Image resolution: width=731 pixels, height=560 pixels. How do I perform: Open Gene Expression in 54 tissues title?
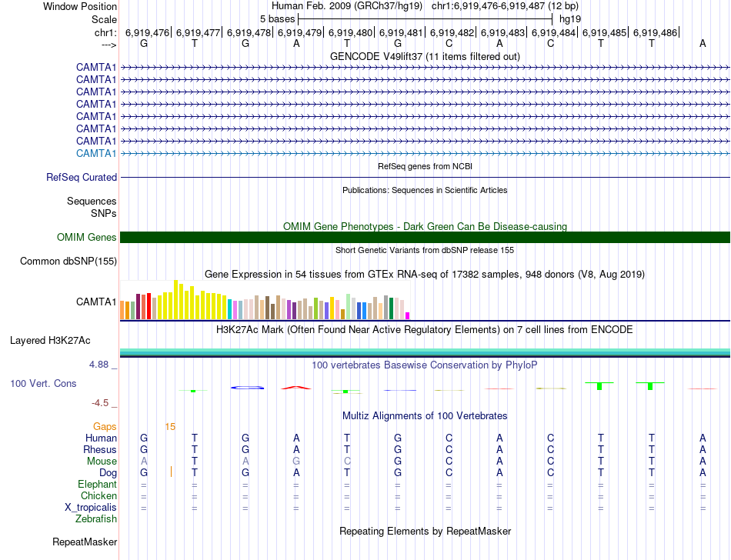[425, 275]
